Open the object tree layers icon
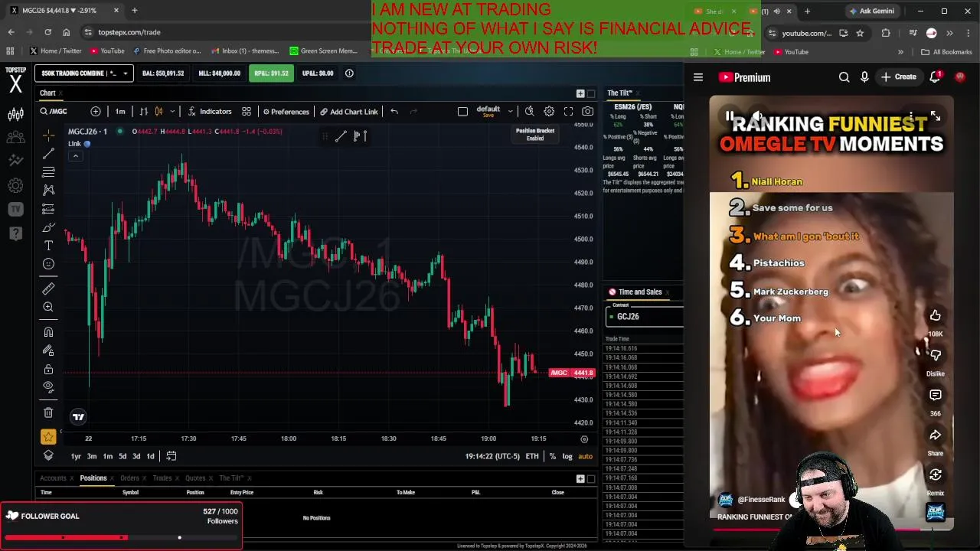 [48, 456]
